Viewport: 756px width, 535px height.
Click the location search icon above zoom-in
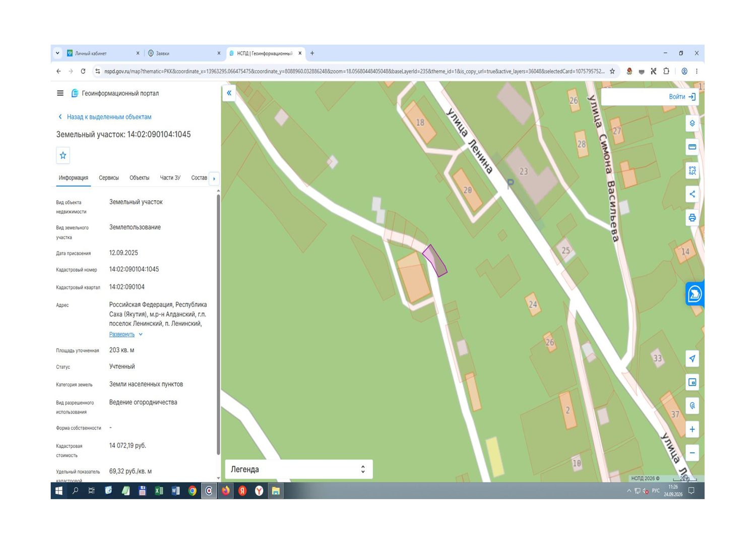692,405
